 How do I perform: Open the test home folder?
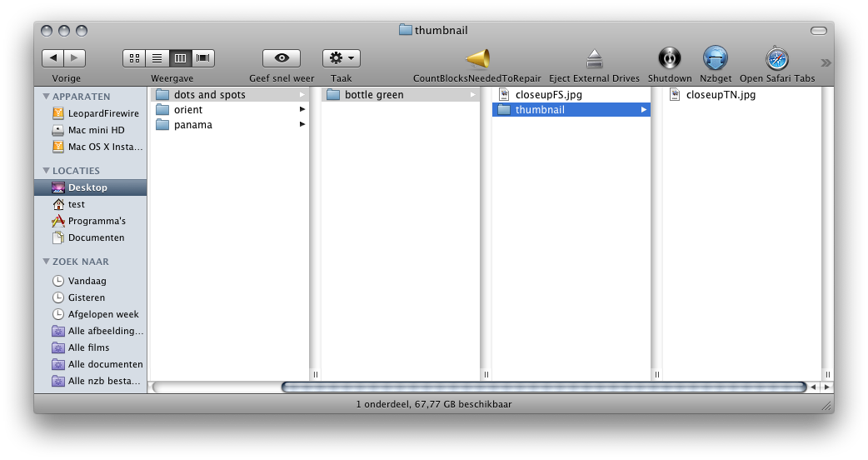90,204
